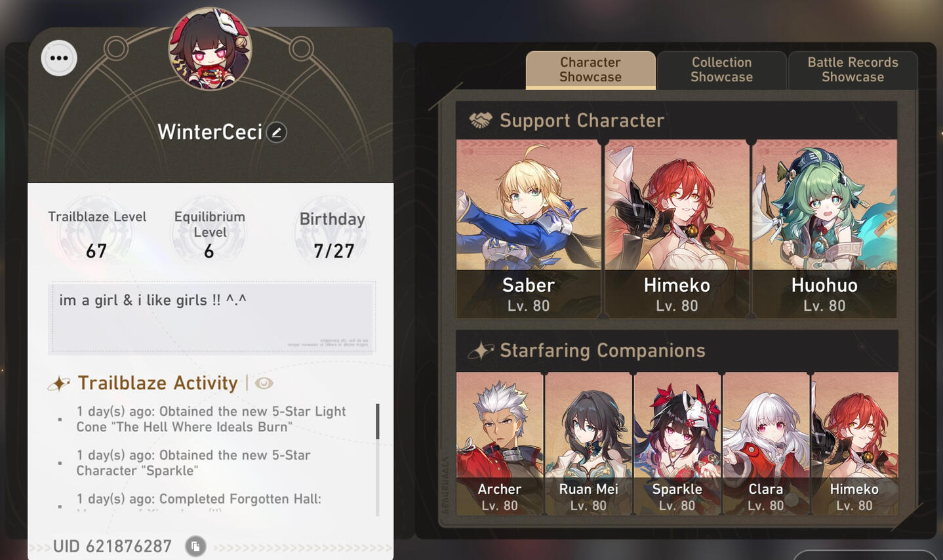View the Ruan Mei companion card
This screenshot has width=943, height=560.
(588, 444)
